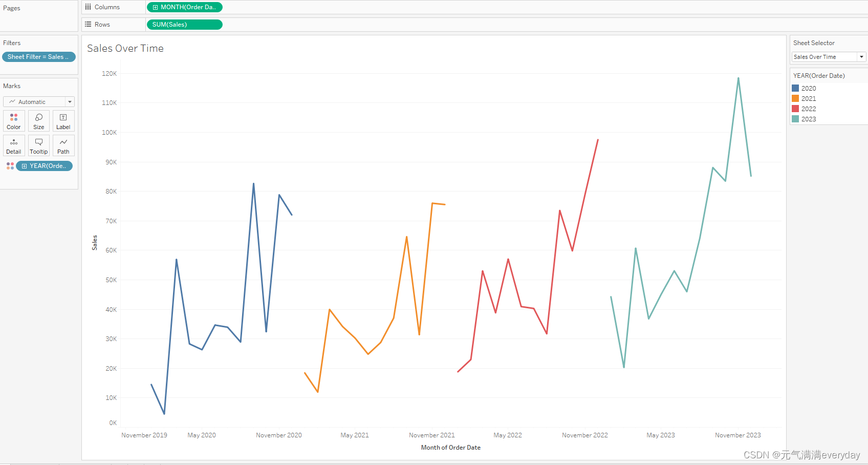Click the line mark icon beside Automatic

click(11, 101)
